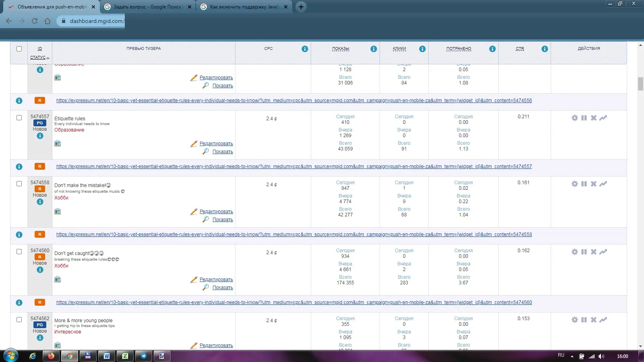The width and height of the screenshot is (644, 362).
Task: Reload the page
Action: (35, 21)
